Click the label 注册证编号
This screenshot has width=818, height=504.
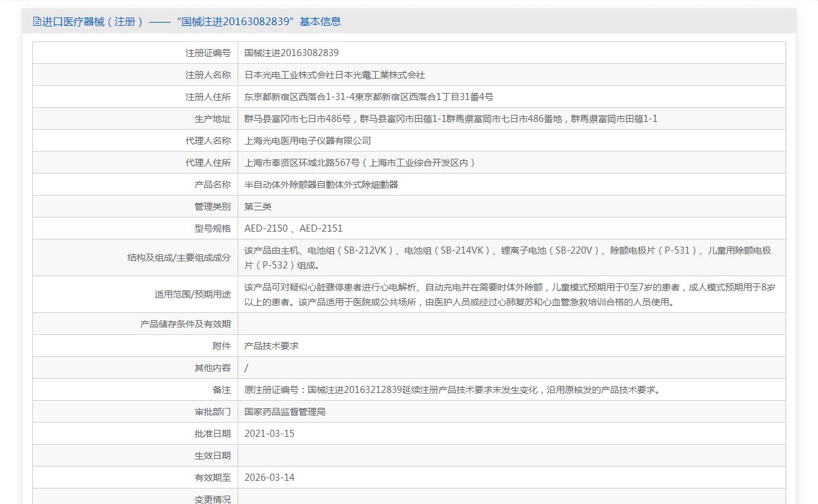click(208, 53)
